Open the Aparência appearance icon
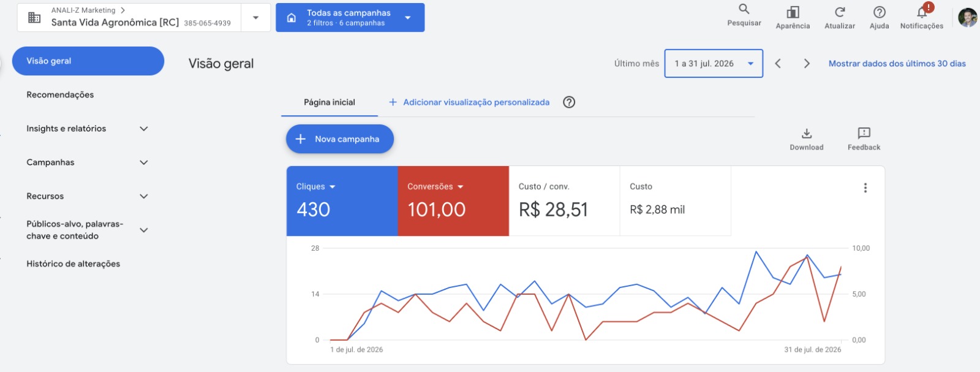The height and width of the screenshot is (372, 980). tap(793, 12)
